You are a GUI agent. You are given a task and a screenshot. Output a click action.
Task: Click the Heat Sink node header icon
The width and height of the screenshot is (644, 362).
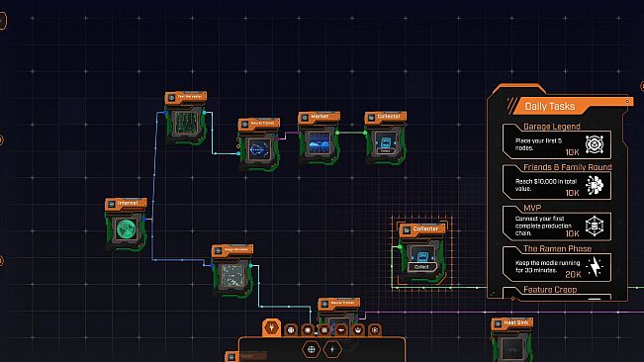click(498, 323)
